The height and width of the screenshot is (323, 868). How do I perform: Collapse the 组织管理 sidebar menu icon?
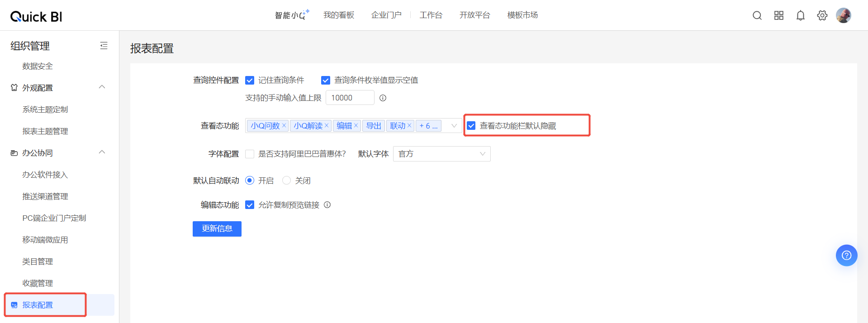coord(104,46)
